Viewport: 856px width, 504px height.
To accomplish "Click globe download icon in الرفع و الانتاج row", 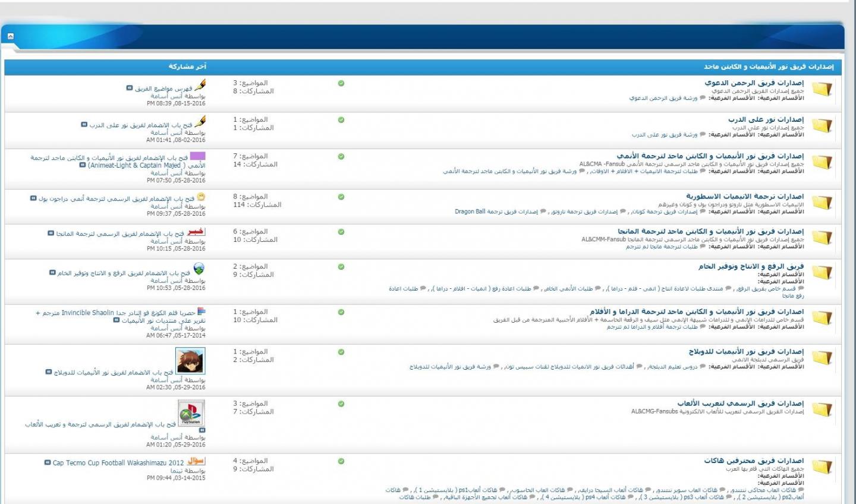I will pos(199,269).
